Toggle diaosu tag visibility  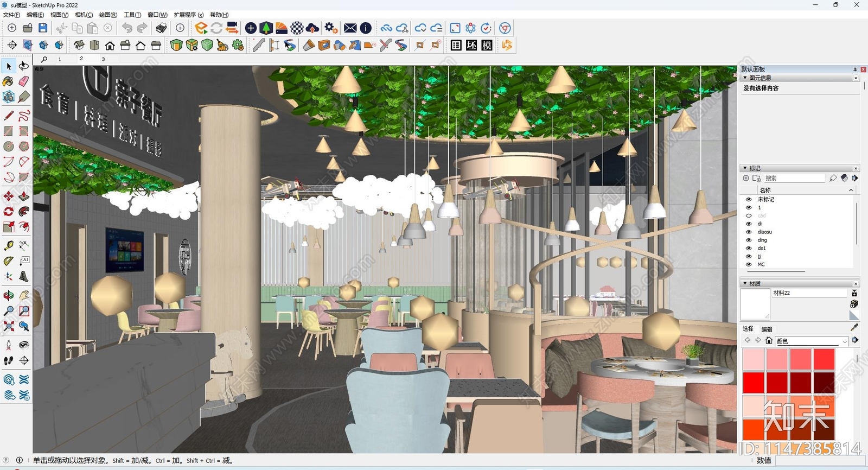749,232
